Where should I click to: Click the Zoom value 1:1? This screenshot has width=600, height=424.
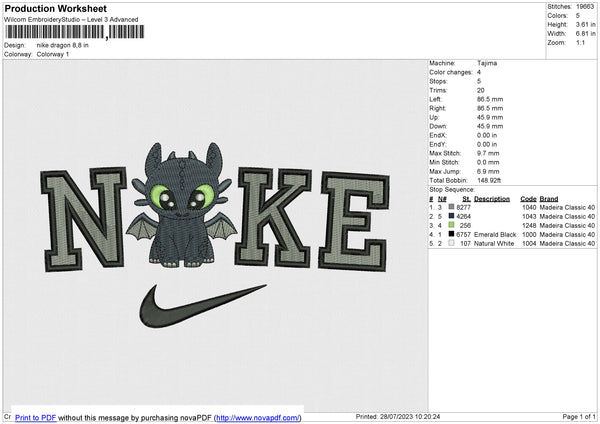[x=580, y=42]
